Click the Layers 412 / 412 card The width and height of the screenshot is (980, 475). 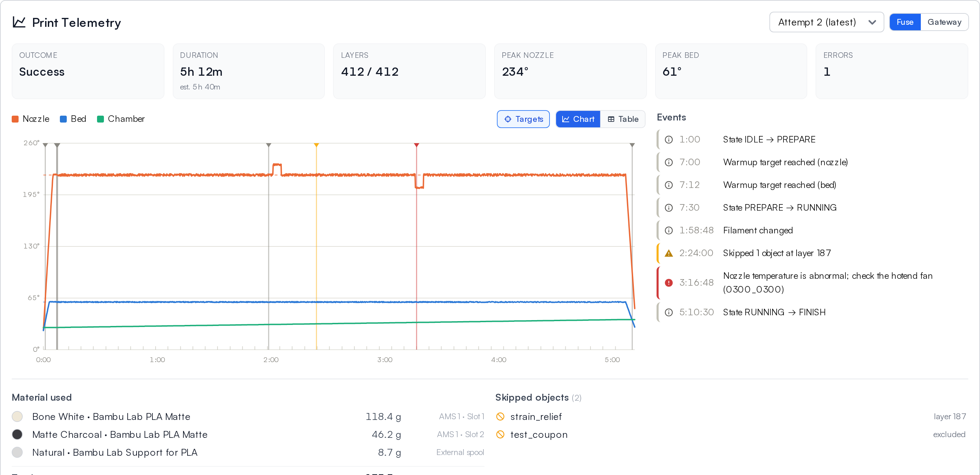point(409,71)
